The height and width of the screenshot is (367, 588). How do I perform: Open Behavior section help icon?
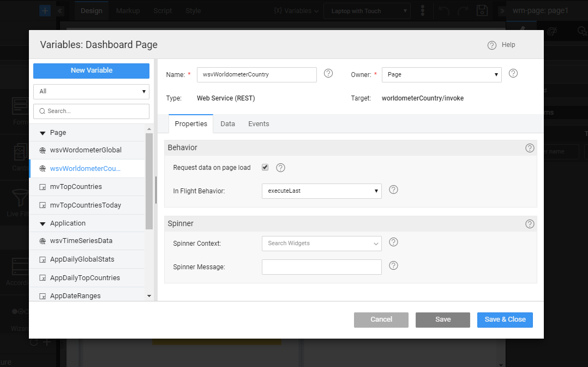[x=529, y=148]
